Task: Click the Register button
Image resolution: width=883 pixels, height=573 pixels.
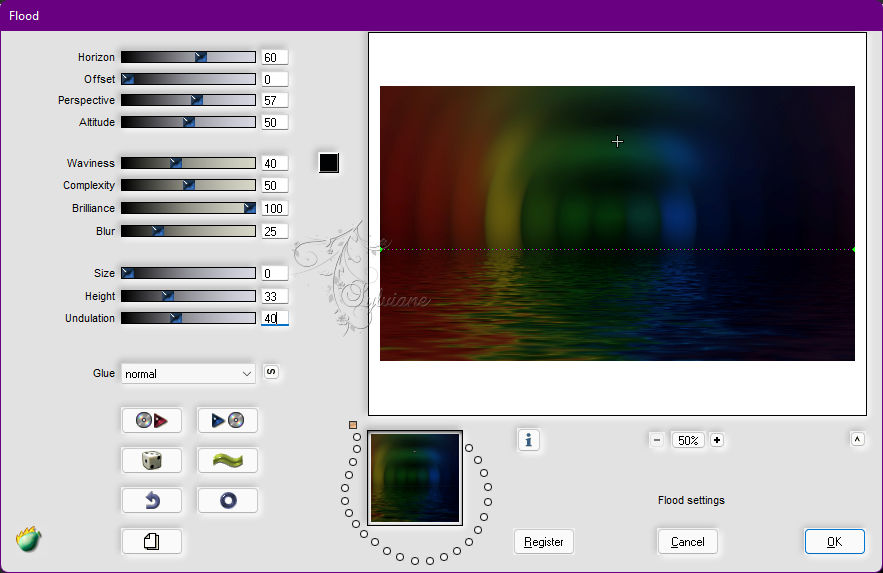Action: (x=543, y=541)
